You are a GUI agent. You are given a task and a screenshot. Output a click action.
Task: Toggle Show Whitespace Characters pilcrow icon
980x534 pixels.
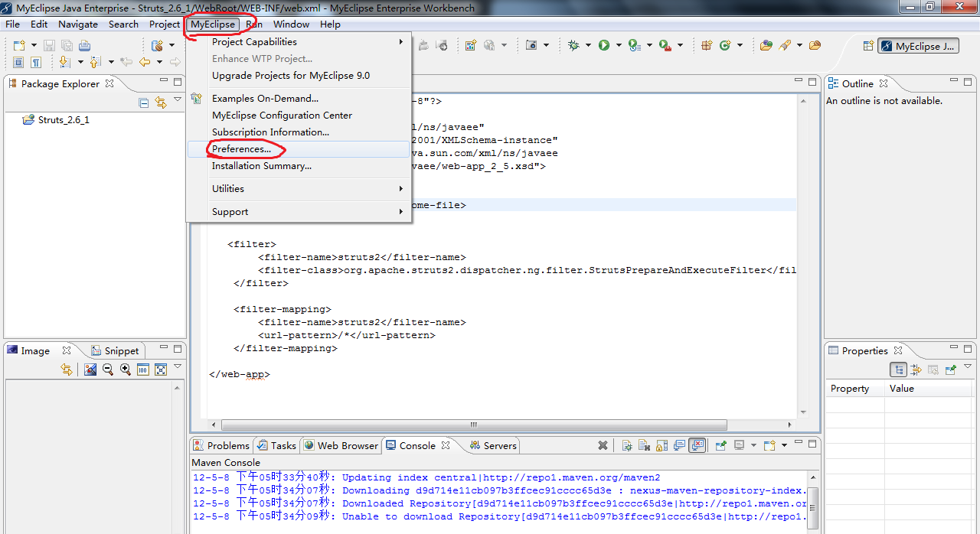[x=36, y=62]
